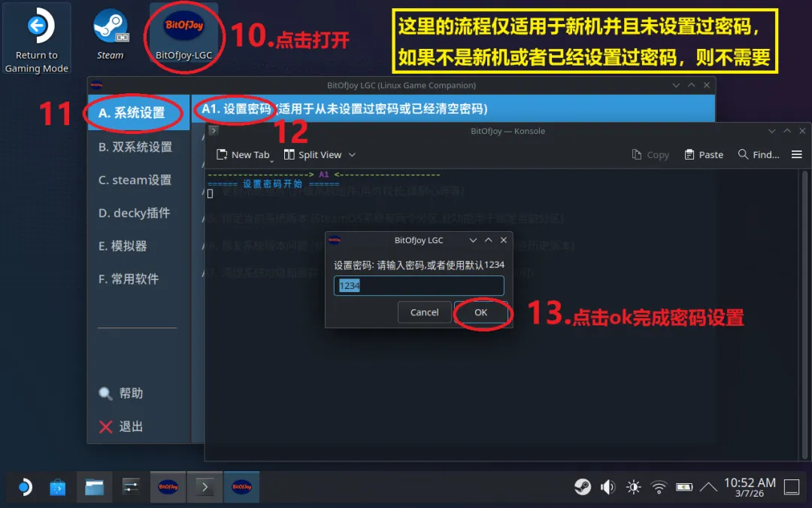Maximize the password dialog with the up chevron
The image size is (812, 508).
point(489,240)
